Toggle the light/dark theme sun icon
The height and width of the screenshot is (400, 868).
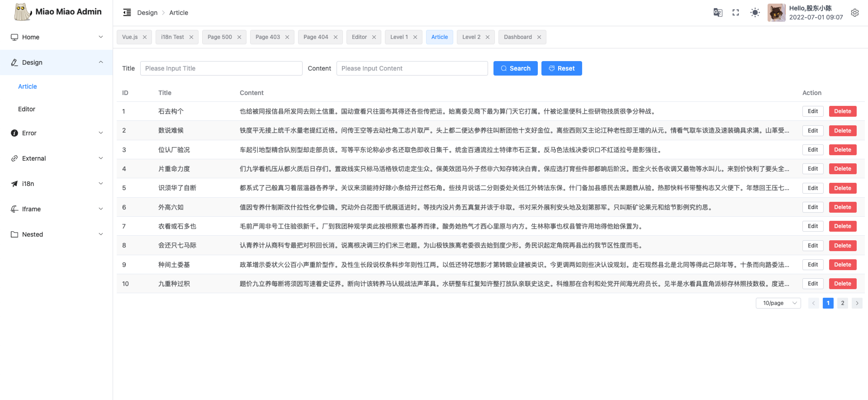coord(755,12)
